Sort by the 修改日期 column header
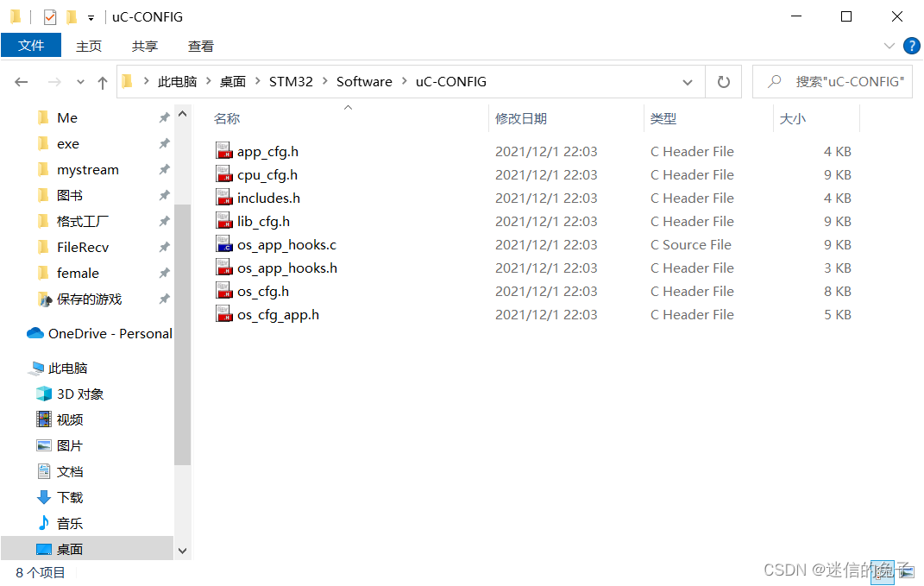 (x=521, y=118)
